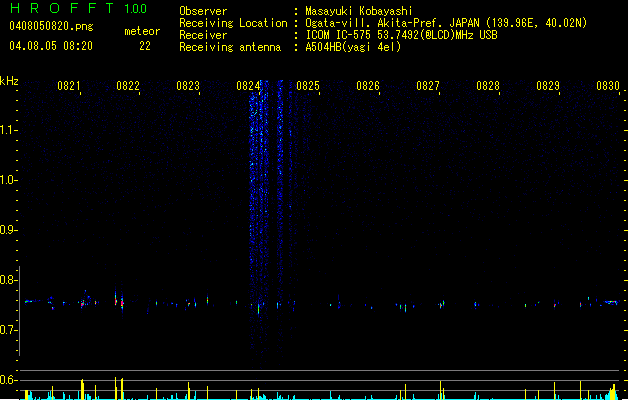
Task: Click the meteor count value 22
Action: point(145,46)
